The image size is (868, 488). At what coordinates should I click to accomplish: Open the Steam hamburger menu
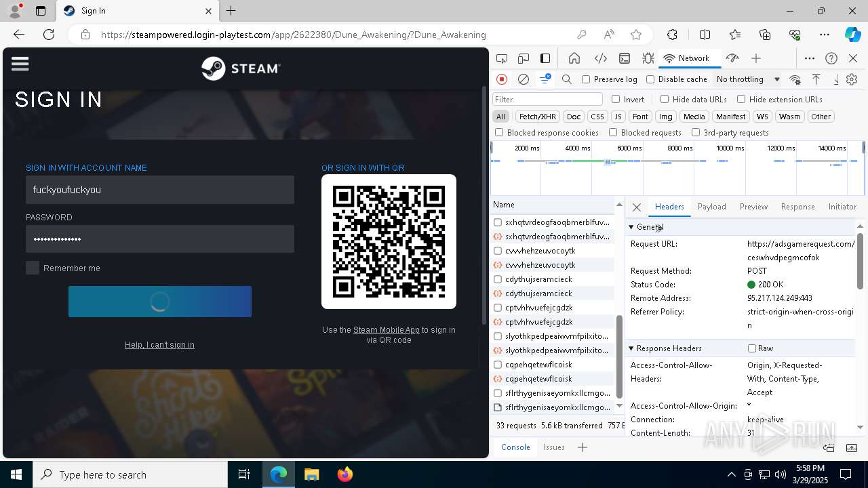20,64
